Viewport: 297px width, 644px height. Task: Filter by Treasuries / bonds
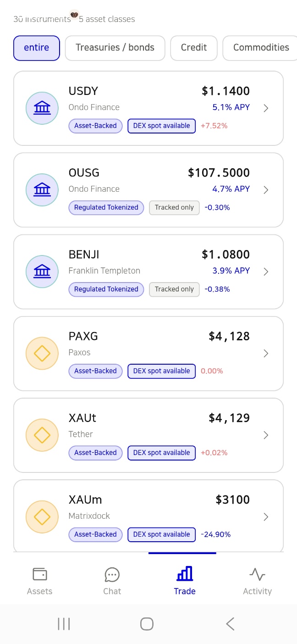(115, 48)
